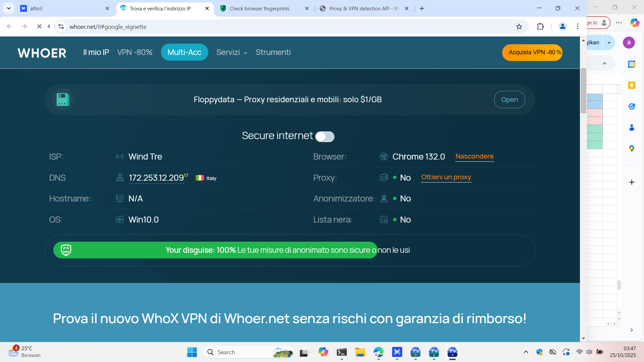This screenshot has height=362, width=644.
Task: Go back to the previous page
Action: click(9, 26)
